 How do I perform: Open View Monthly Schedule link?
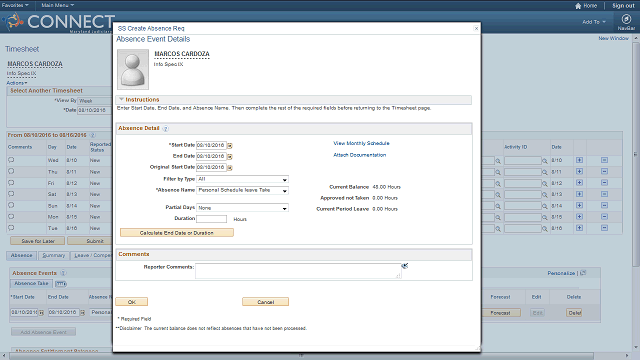[x=361, y=143]
